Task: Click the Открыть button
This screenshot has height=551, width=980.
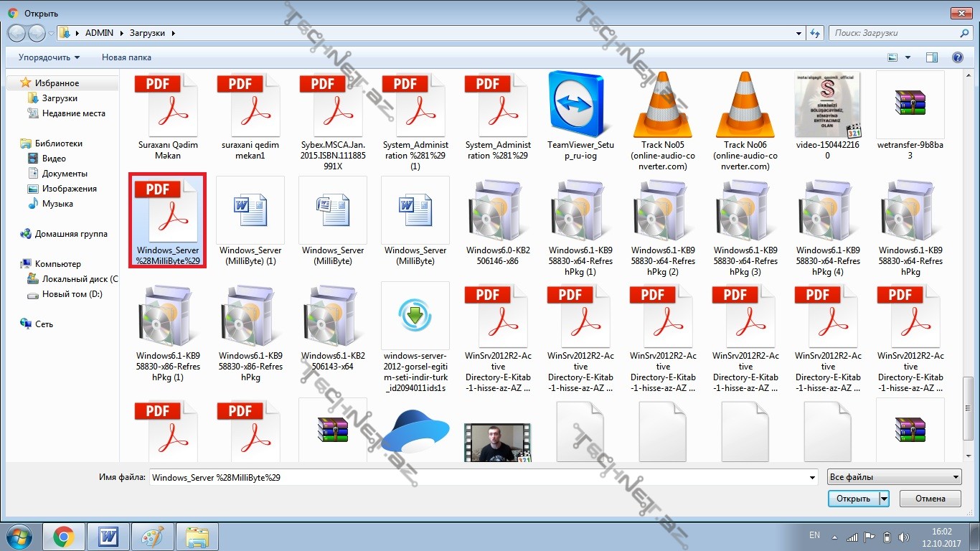Action: coord(853,499)
